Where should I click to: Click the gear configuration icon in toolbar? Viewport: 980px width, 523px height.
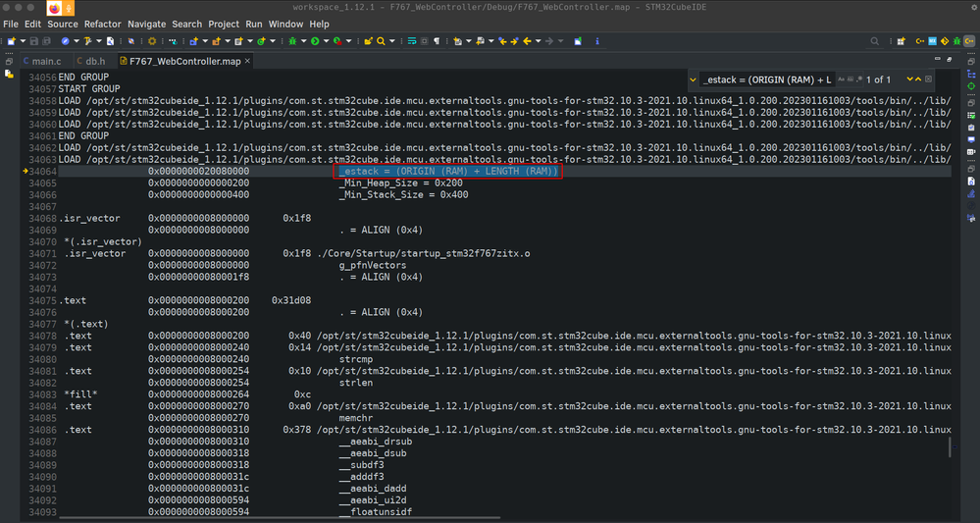coord(152,41)
